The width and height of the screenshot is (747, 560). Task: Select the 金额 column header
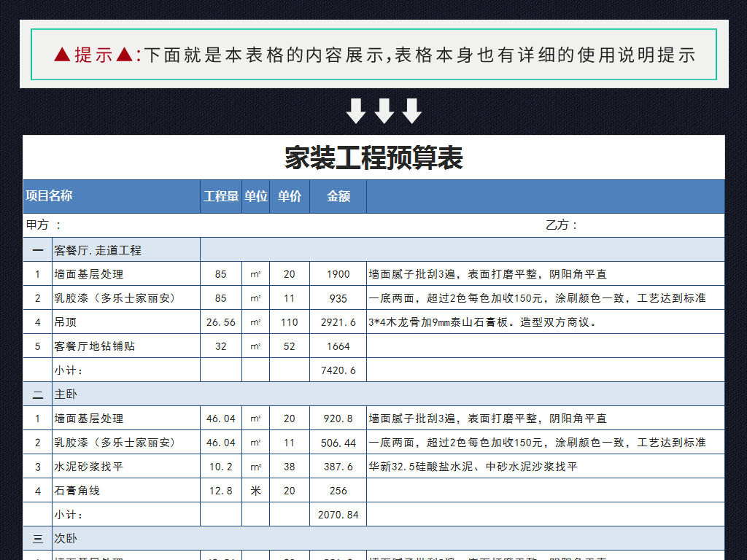pos(338,196)
